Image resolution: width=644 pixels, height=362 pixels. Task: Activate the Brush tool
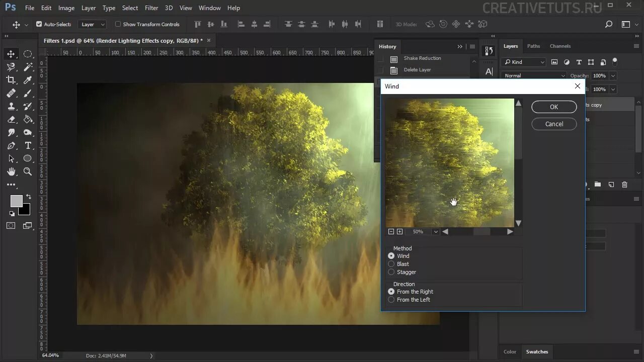pos(28,93)
